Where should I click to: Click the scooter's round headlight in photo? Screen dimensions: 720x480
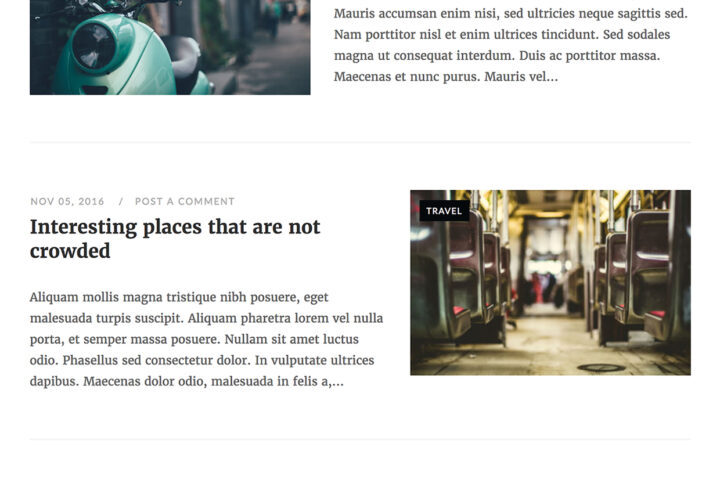pyautogui.click(x=94, y=46)
